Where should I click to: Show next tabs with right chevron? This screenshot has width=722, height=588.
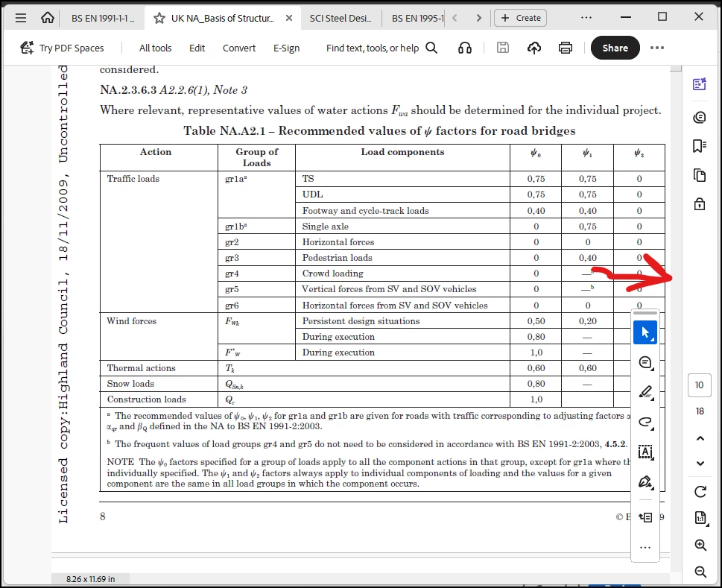pos(479,18)
